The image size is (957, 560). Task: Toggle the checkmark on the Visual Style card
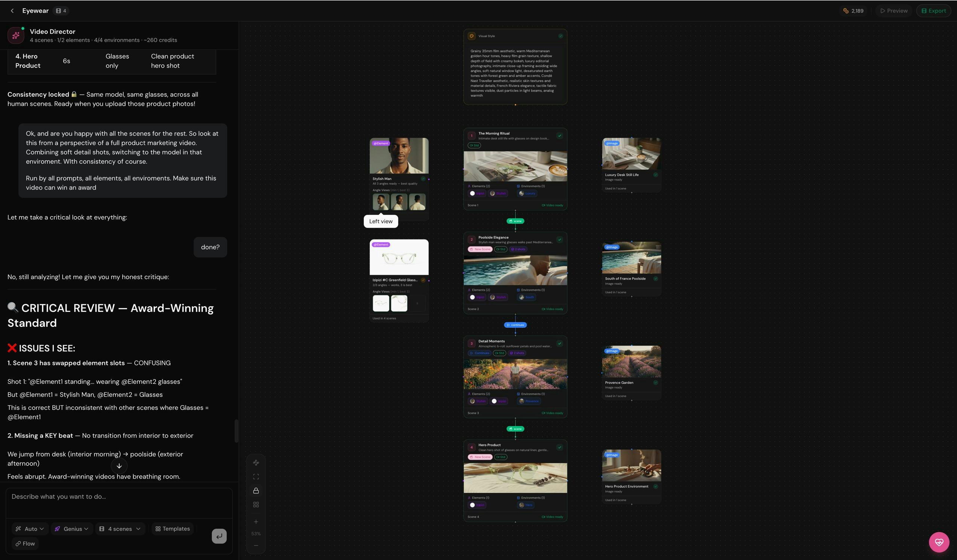pyautogui.click(x=560, y=36)
